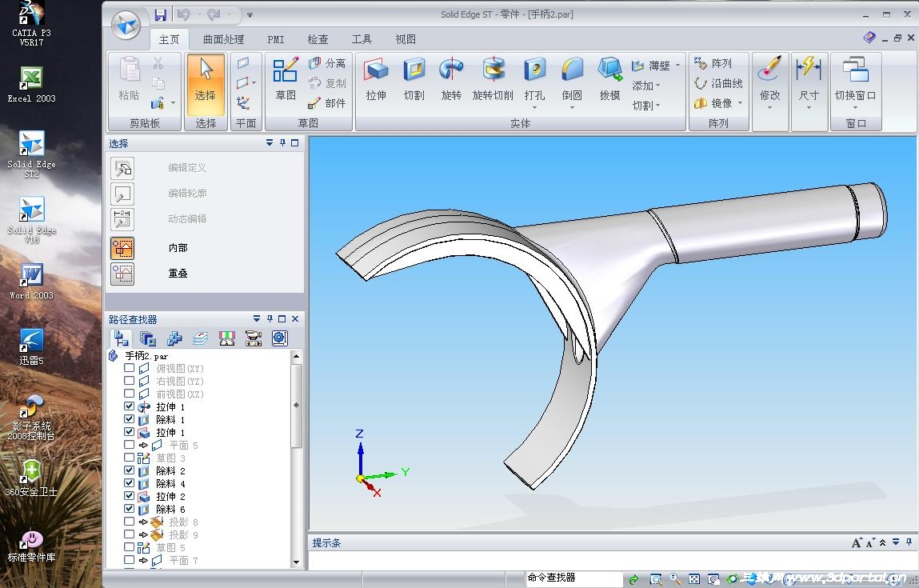This screenshot has width=919, height=588.
Task: Switch to the 主页 tab
Action: (169, 39)
